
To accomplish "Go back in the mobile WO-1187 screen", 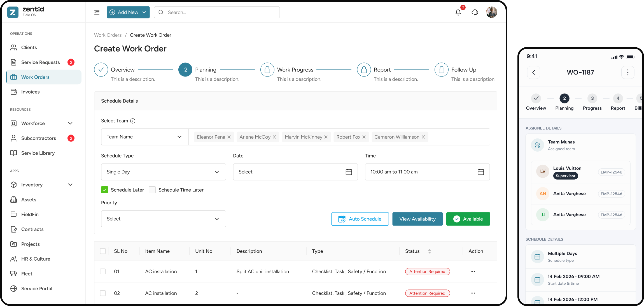I will tap(534, 73).
